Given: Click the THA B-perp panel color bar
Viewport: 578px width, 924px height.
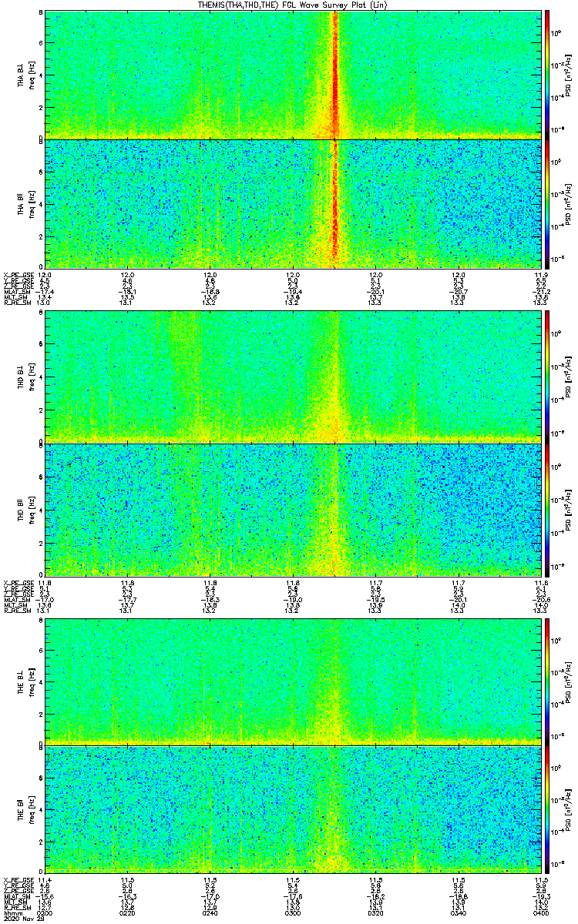Looking at the screenshot, I should (547, 73).
